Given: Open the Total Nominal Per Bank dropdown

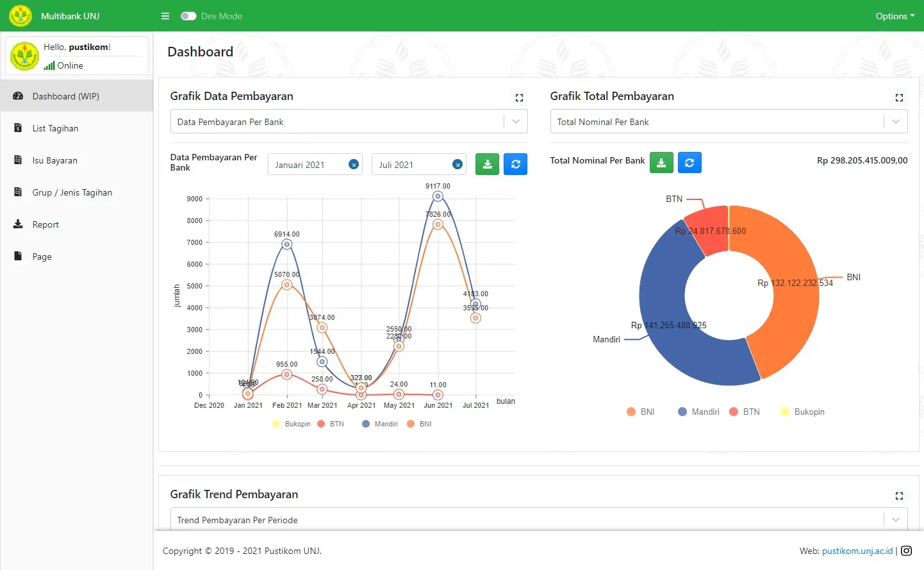Looking at the screenshot, I should pos(728,122).
